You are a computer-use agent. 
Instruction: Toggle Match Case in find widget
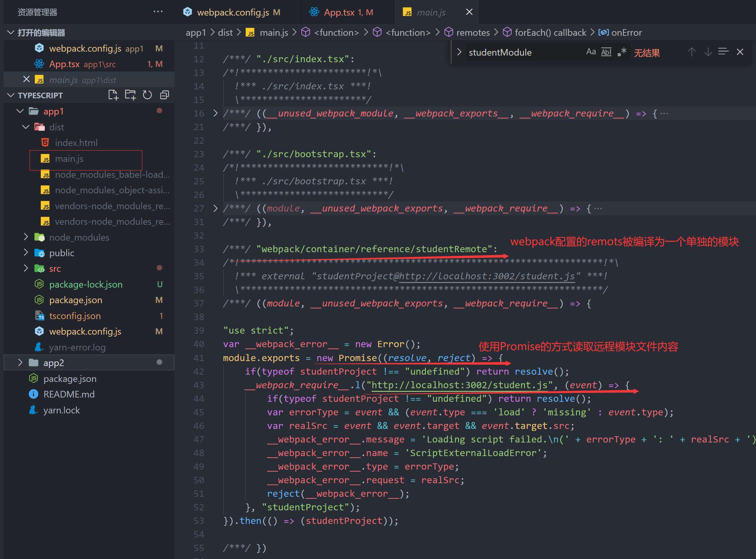click(591, 52)
